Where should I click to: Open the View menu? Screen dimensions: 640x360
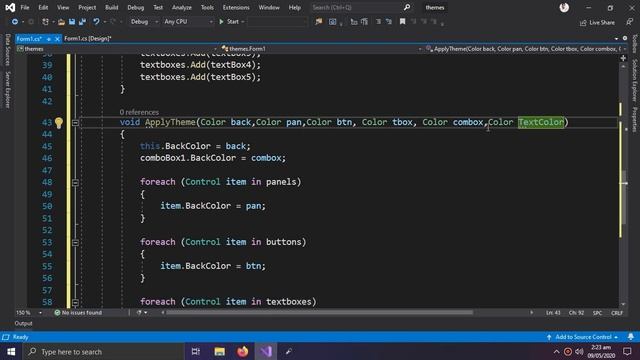click(63, 7)
